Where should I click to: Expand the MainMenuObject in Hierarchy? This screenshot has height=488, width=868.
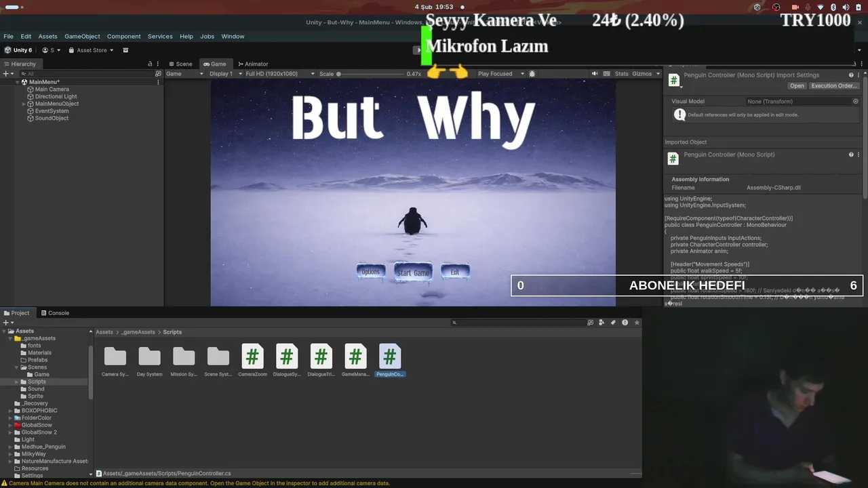click(x=24, y=104)
